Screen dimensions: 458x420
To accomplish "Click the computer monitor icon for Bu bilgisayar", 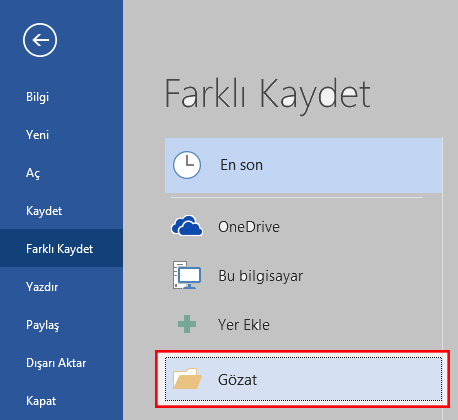I will [187, 275].
